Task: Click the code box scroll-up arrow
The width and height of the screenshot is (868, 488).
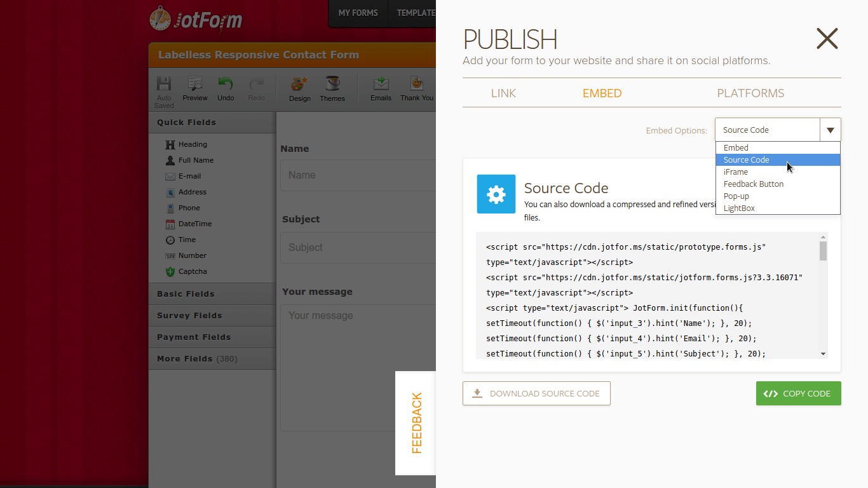Action: pyautogui.click(x=823, y=236)
